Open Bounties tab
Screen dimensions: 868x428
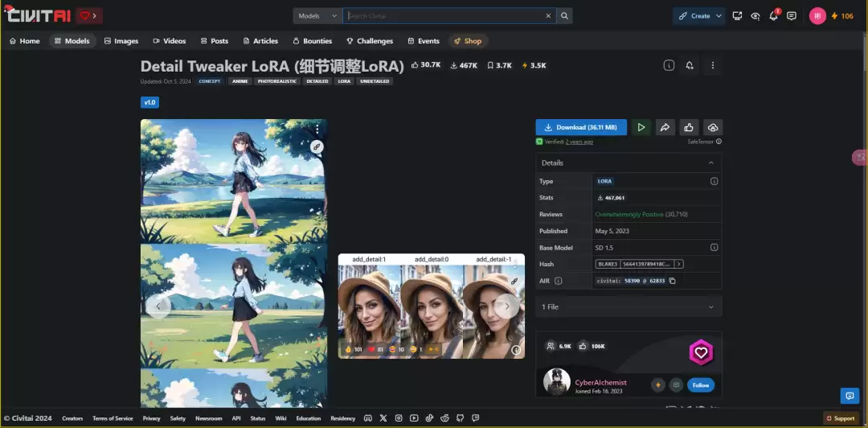(312, 41)
